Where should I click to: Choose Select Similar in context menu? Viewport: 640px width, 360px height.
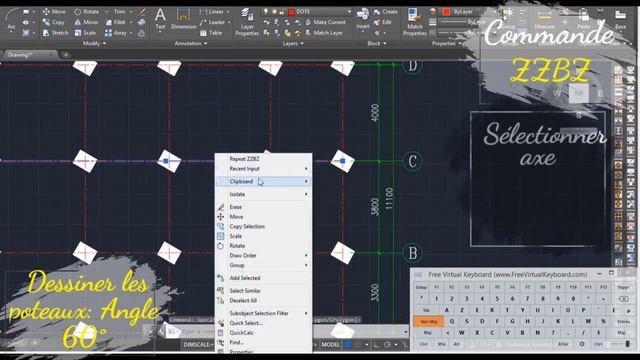coord(264,291)
